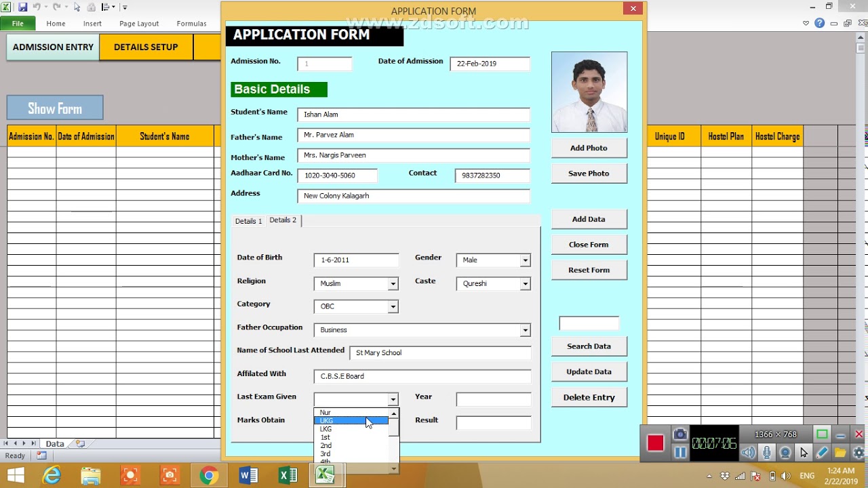868x488 pixels.
Task: Expand the Father Occupation dropdown
Action: [x=525, y=330]
